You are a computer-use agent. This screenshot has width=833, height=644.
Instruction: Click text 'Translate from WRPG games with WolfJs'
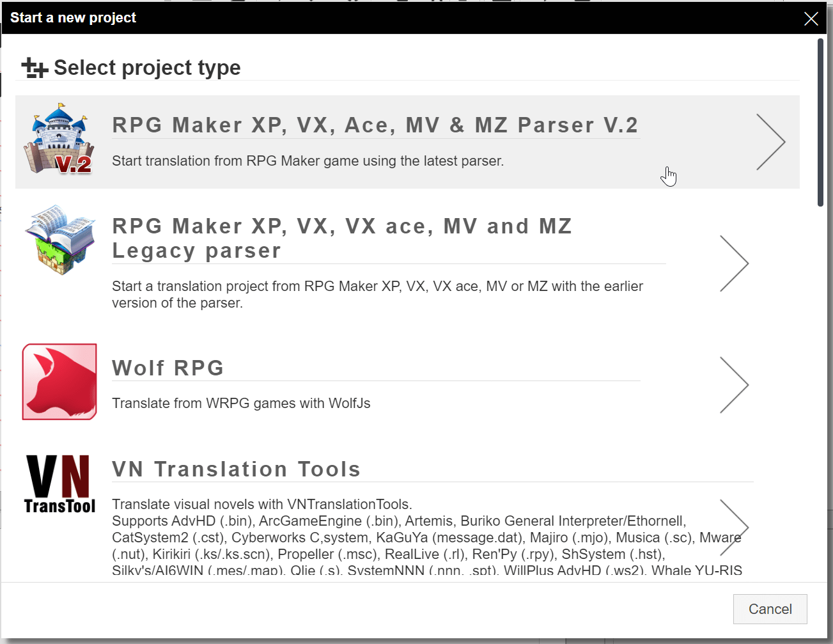241,403
